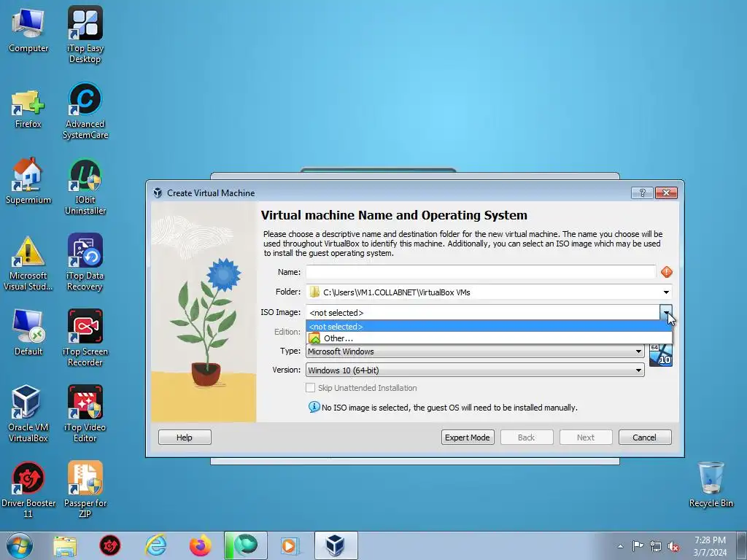Viewport: 747px width, 560px height.
Task: Open the Type dropdown
Action: (638, 351)
